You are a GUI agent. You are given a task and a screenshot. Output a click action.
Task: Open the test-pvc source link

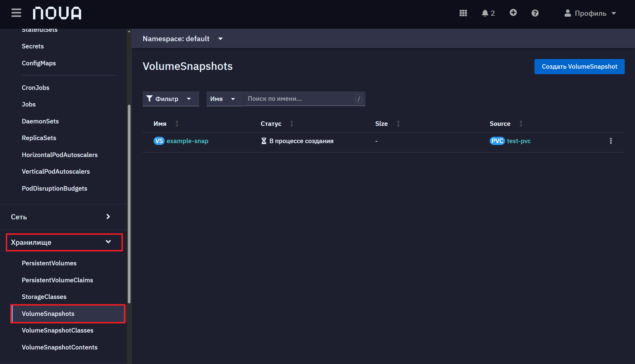tap(519, 141)
